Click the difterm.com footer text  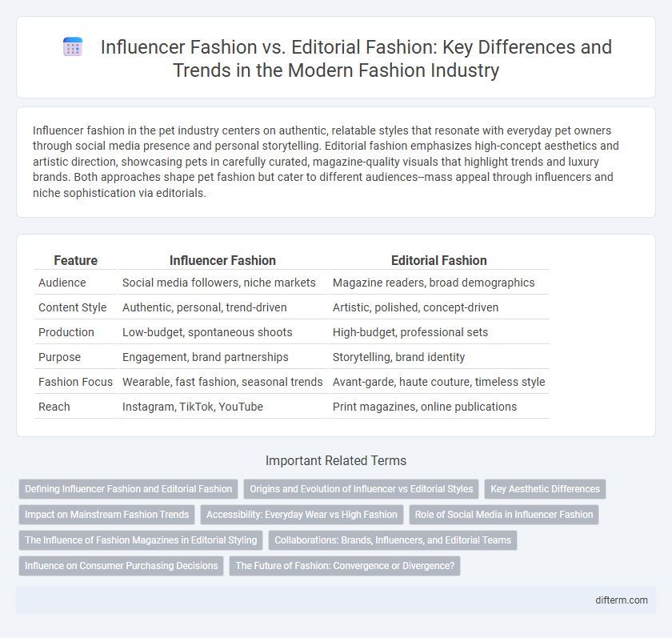[x=622, y=600]
